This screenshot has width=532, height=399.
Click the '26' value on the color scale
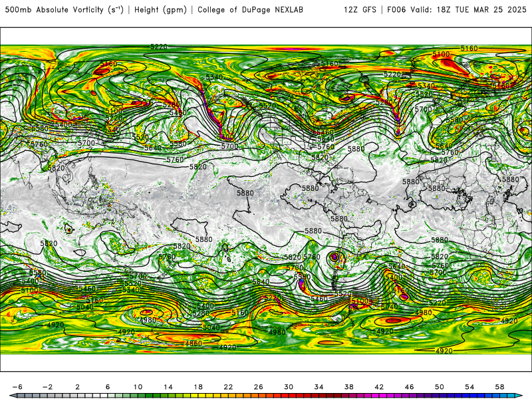pos(259,387)
